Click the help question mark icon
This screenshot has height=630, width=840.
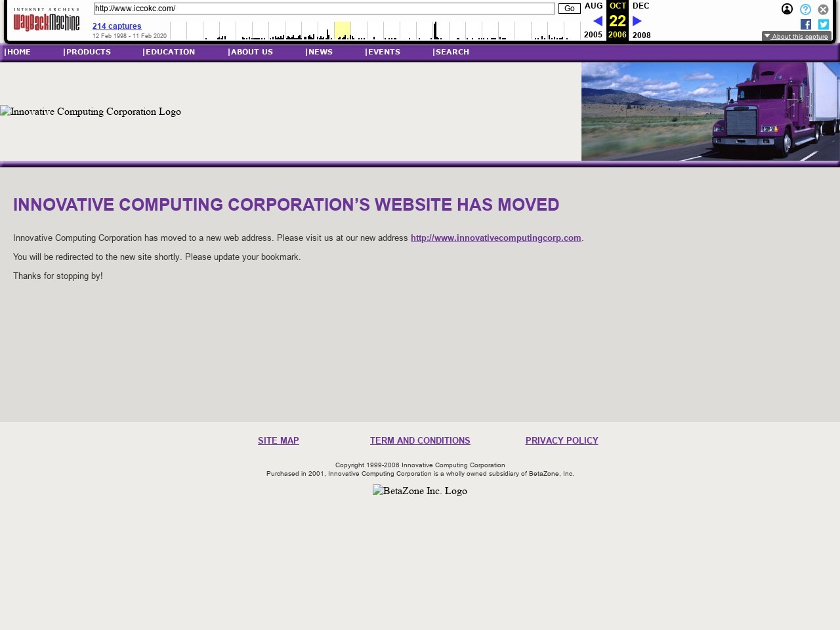805,9
